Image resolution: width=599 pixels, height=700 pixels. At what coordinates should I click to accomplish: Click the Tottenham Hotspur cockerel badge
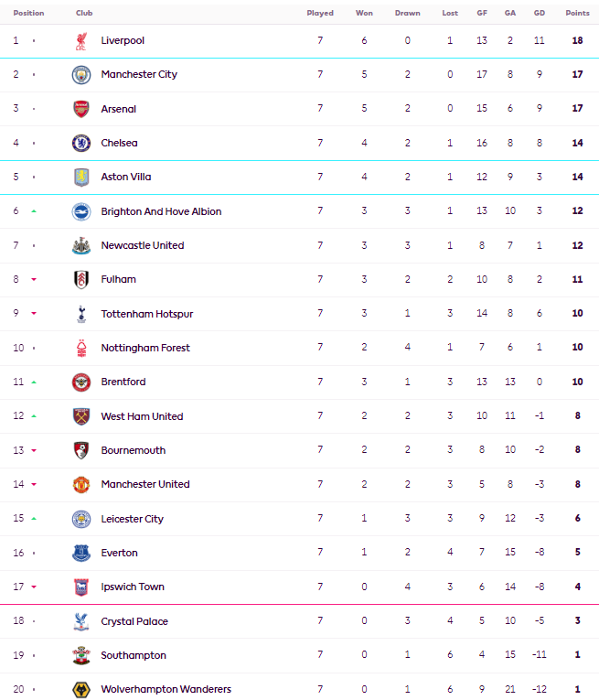(81, 314)
